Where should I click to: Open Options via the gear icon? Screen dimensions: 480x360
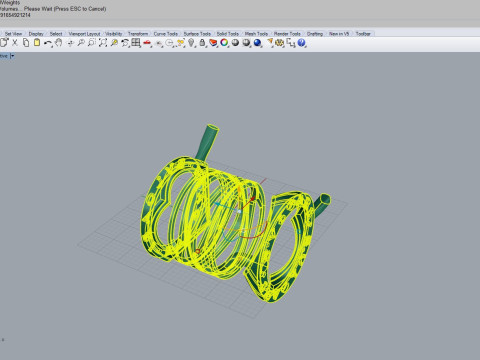(279, 43)
